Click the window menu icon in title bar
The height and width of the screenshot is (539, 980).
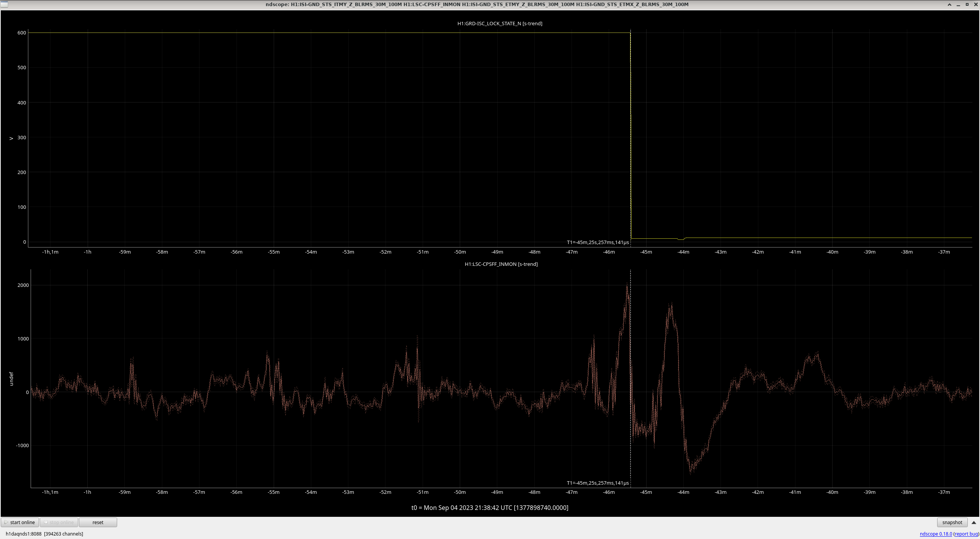click(4, 4)
